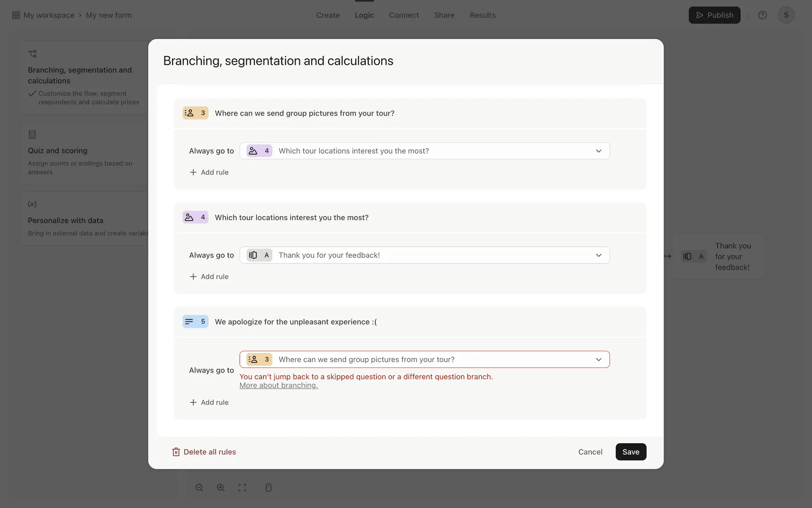Open the help question mark icon
The height and width of the screenshot is (508, 812).
[763, 15]
